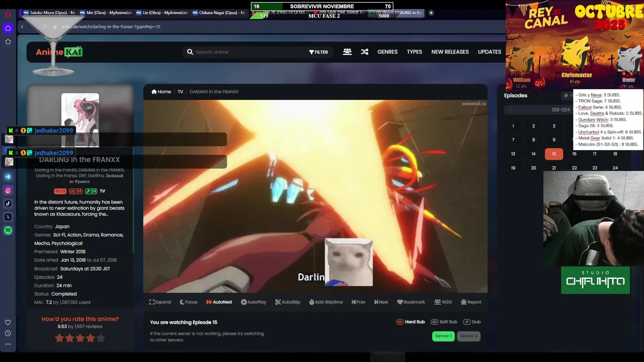
Task: Toggle Focus mode under the player
Action: tap(189, 302)
